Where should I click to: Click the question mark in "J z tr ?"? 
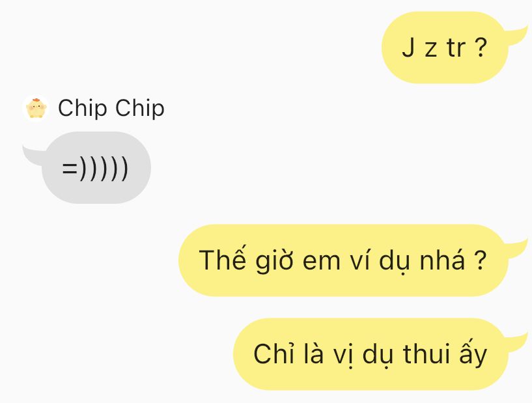click(481, 47)
